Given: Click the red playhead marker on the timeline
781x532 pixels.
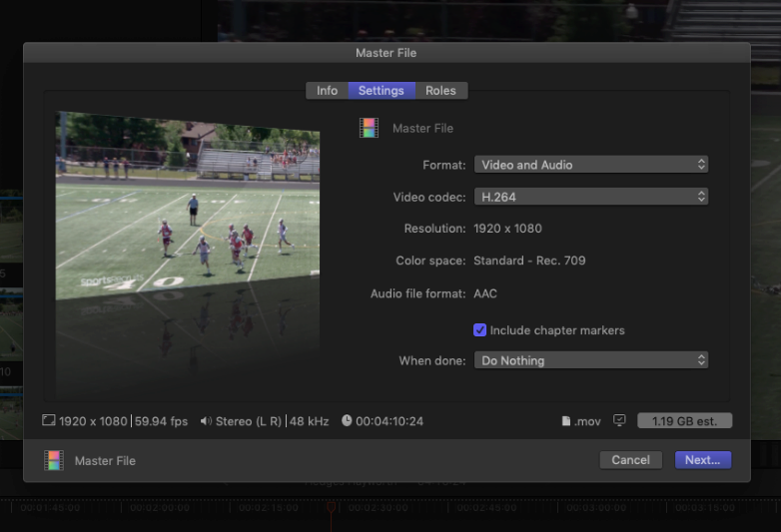Looking at the screenshot, I should [332, 507].
